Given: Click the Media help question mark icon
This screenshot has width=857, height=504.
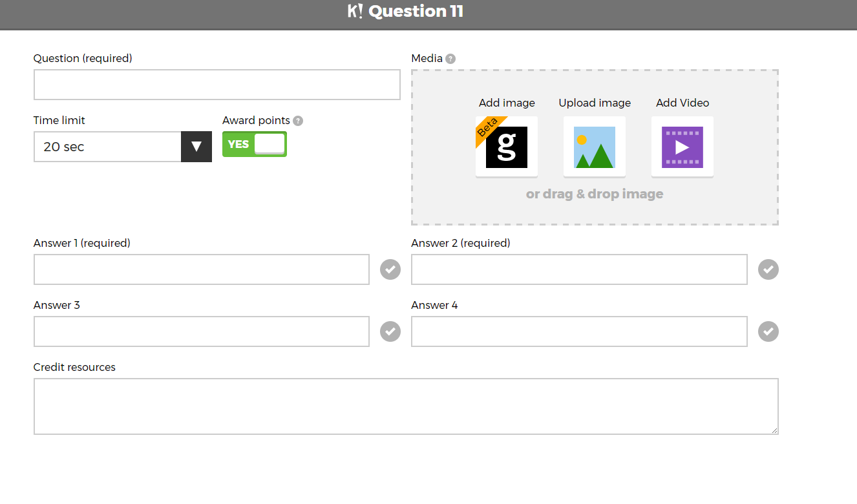Looking at the screenshot, I should (x=450, y=59).
